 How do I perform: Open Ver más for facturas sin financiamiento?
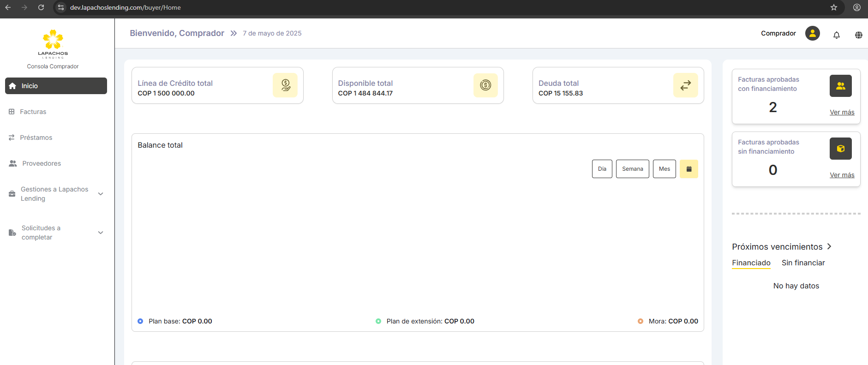coord(842,175)
